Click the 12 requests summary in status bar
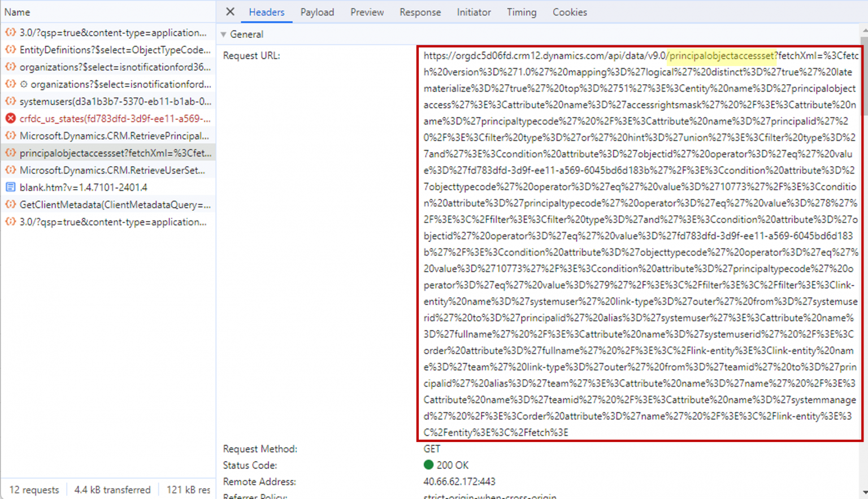 click(34, 489)
